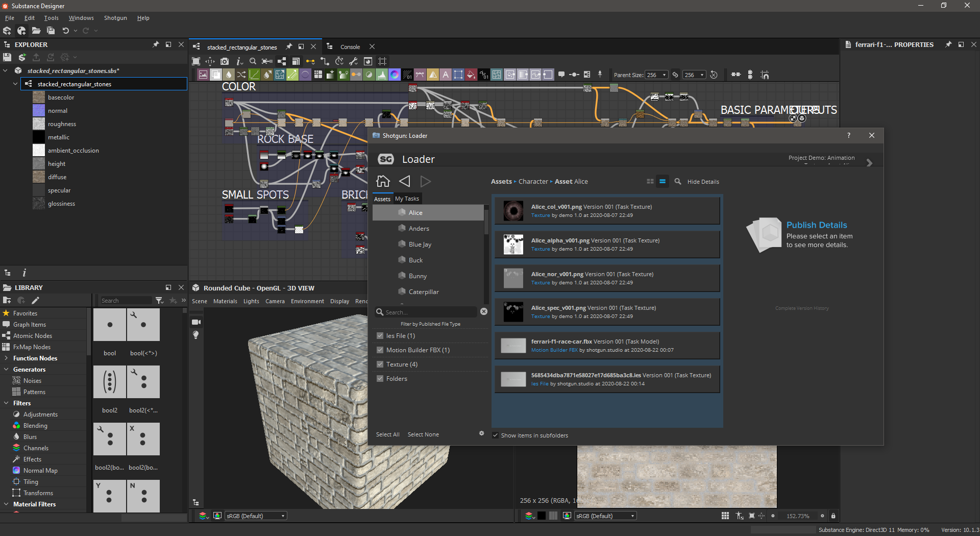Collapse the Generators library category

(6, 370)
